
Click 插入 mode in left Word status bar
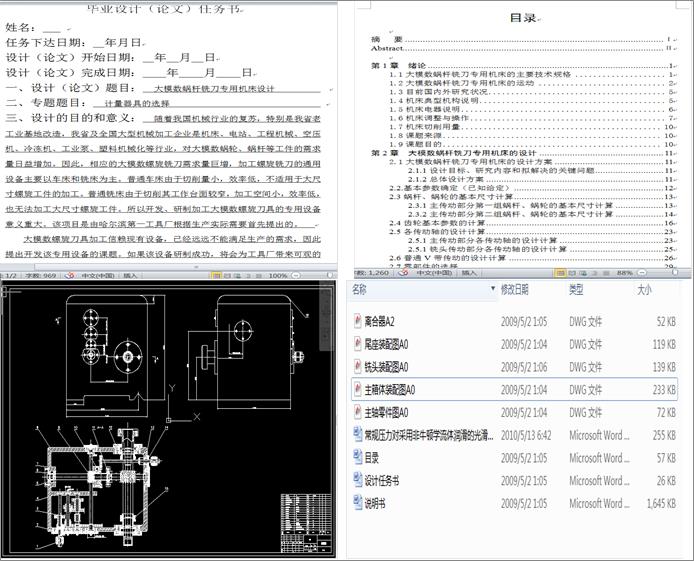(130, 276)
